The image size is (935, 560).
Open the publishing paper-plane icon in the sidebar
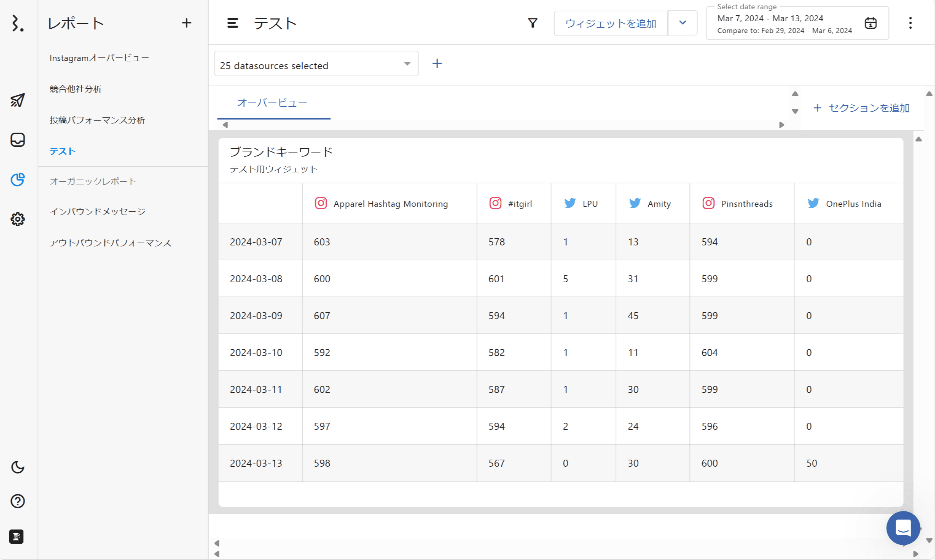[17, 100]
